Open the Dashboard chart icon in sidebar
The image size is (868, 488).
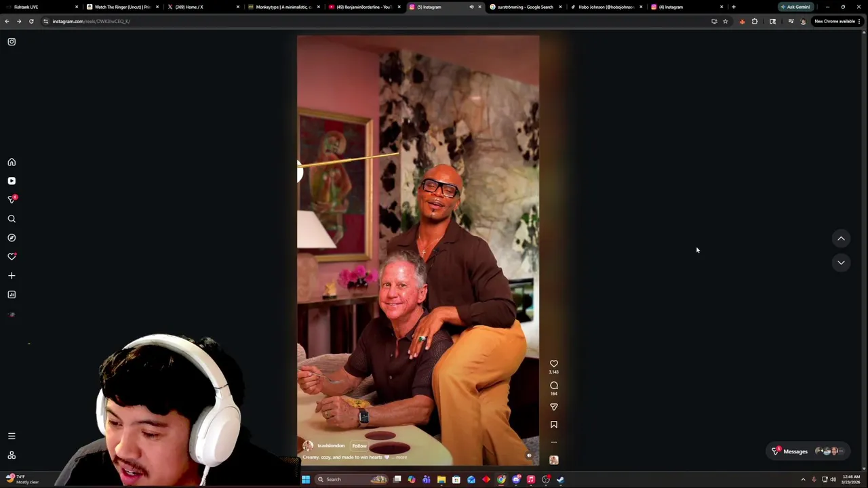click(12, 295)
